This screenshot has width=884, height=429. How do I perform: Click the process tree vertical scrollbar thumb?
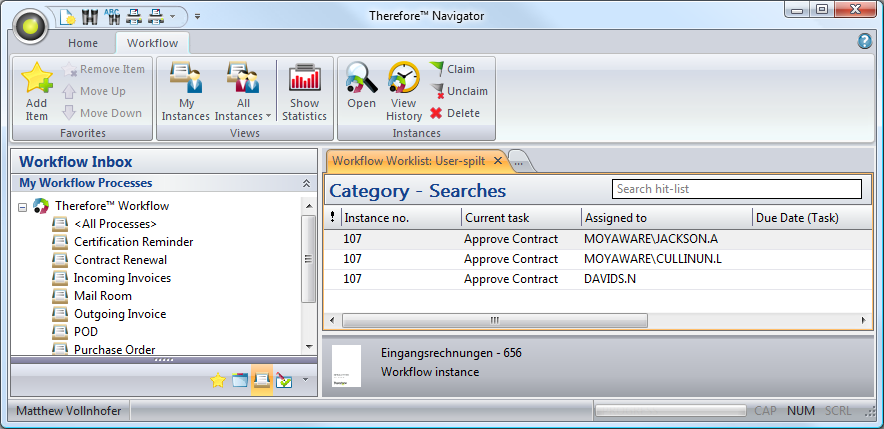[x=308, y=259]
